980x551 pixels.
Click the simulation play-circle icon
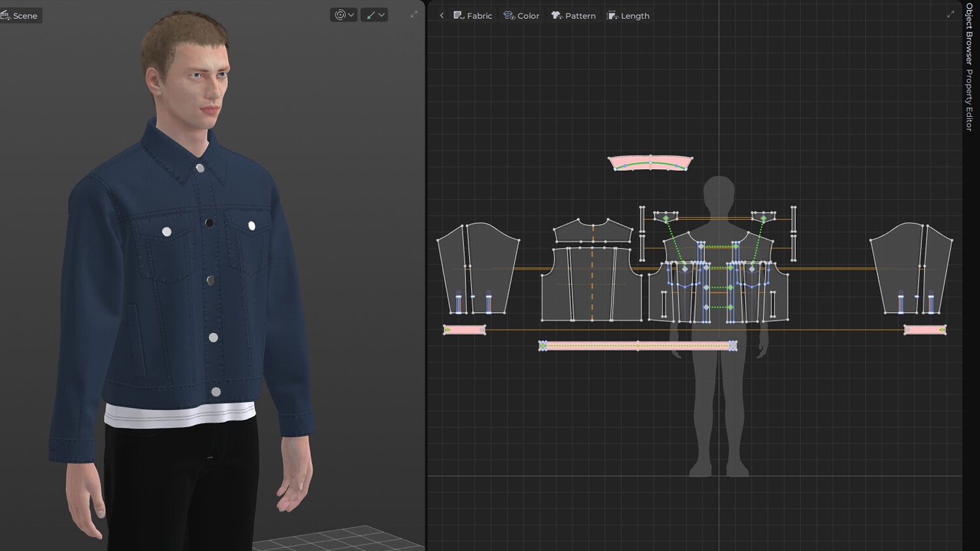[340, 15]
